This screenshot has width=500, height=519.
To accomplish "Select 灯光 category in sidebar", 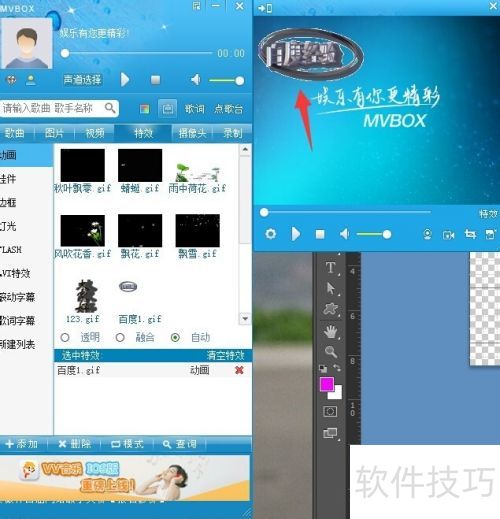I will (x=26, y=226).
